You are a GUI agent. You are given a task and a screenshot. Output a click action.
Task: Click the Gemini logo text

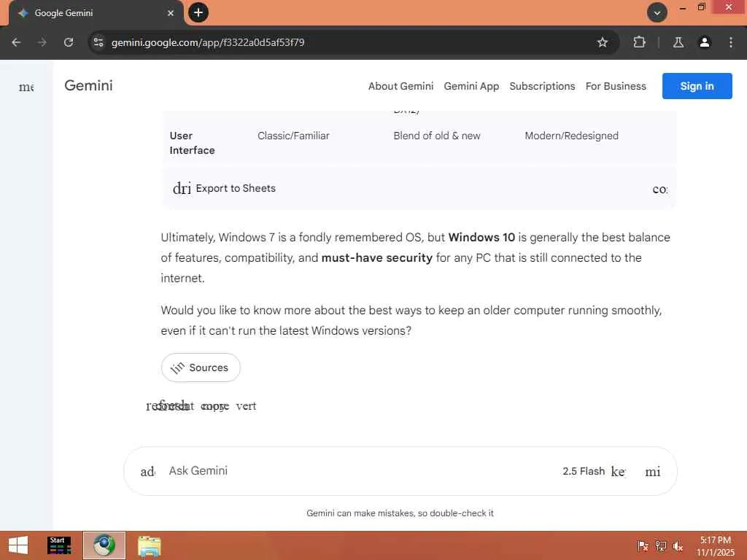pos(88,86)
